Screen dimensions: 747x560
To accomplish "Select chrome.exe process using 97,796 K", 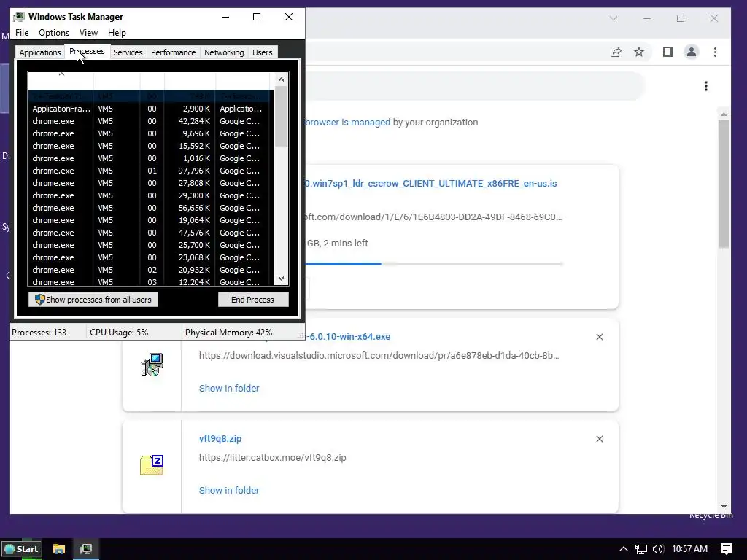I will tap(150, 171).
